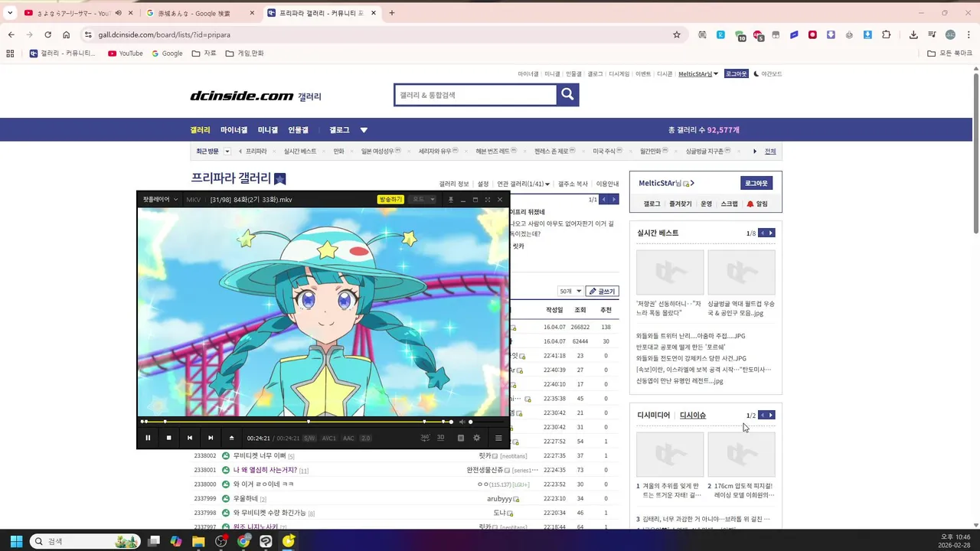Expand the 연관 갤러리(1/41) dropdown
This screenshot has height=551, width=980.
[x=523, y=184]
